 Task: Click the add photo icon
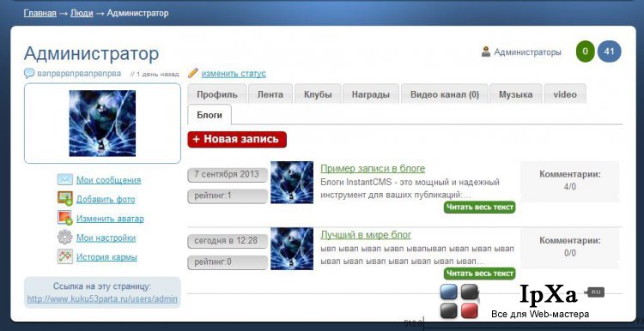coord(65,199)
